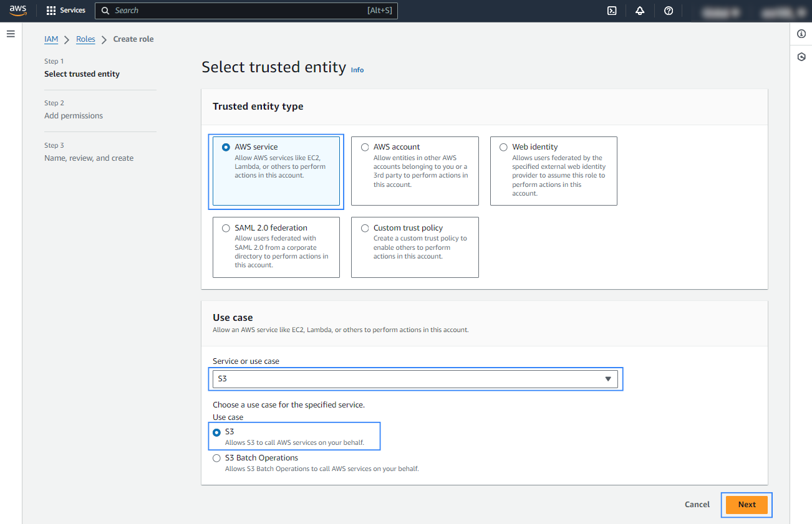
Task: Navigate to Roles via the breadcrumb
Action: [85, 39]
